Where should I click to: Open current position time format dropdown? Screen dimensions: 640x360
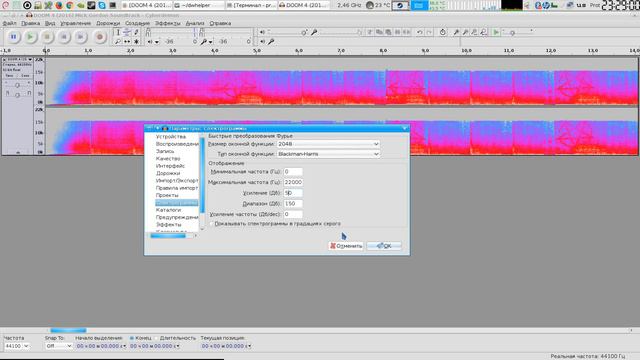coord(249,346)
